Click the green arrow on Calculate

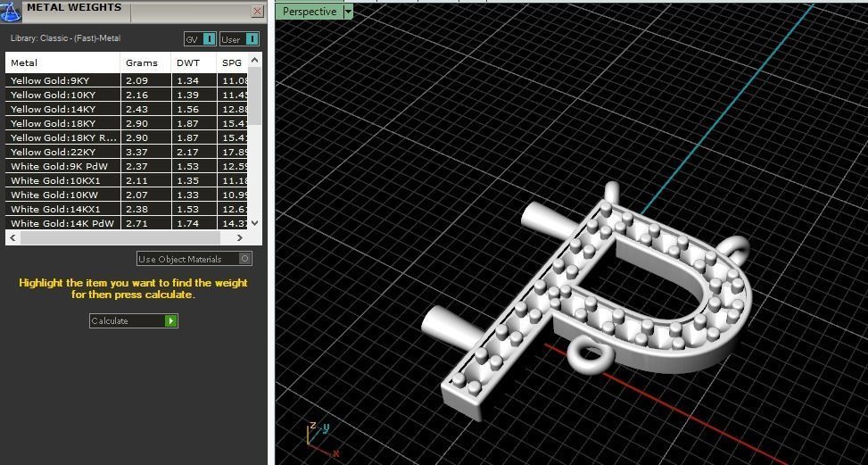[x=171, y=320]
